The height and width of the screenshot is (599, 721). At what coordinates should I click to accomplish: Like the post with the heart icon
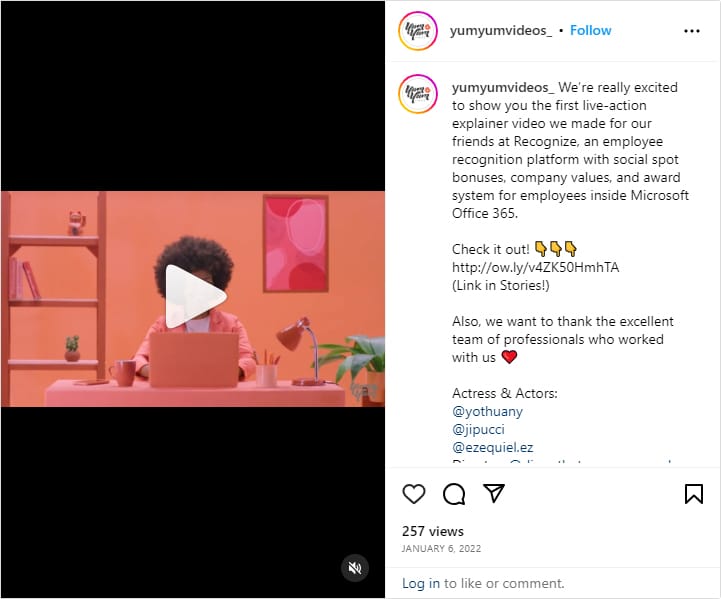[413, 494]
